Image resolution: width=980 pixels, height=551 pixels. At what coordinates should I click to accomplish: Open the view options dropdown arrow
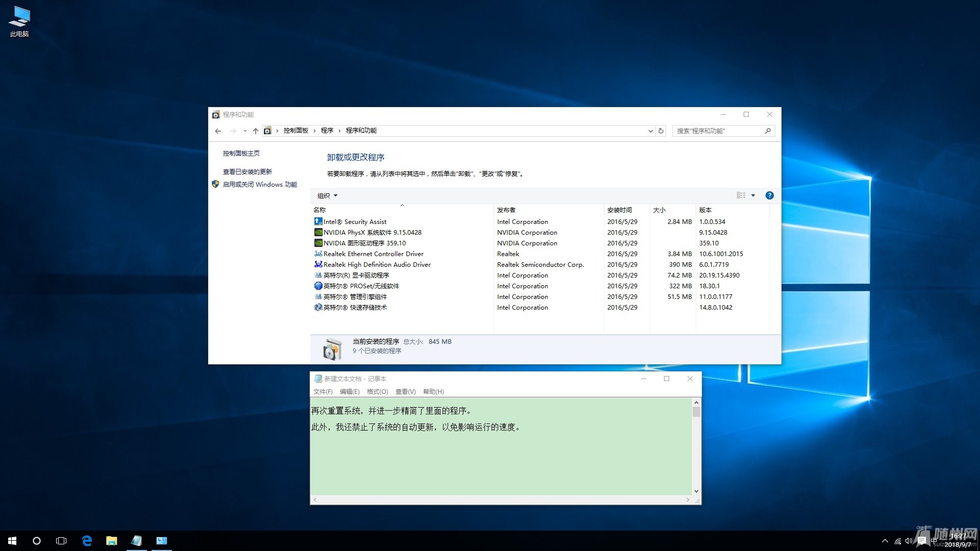tap(753, 195)
